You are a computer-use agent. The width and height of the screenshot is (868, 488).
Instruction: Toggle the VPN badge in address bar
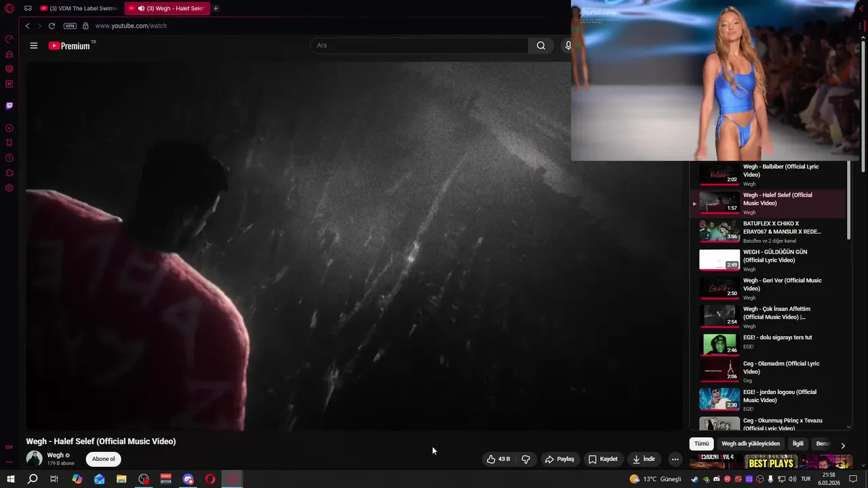(70, 26)
